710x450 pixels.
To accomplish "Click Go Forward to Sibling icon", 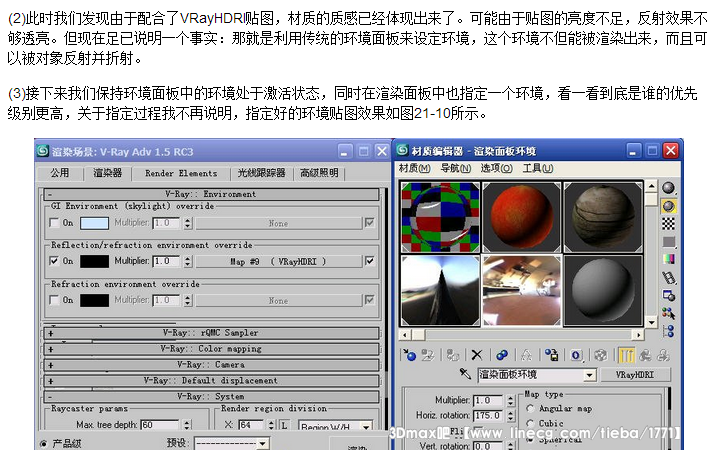I will pyautogui.click(x=663, y=355).
